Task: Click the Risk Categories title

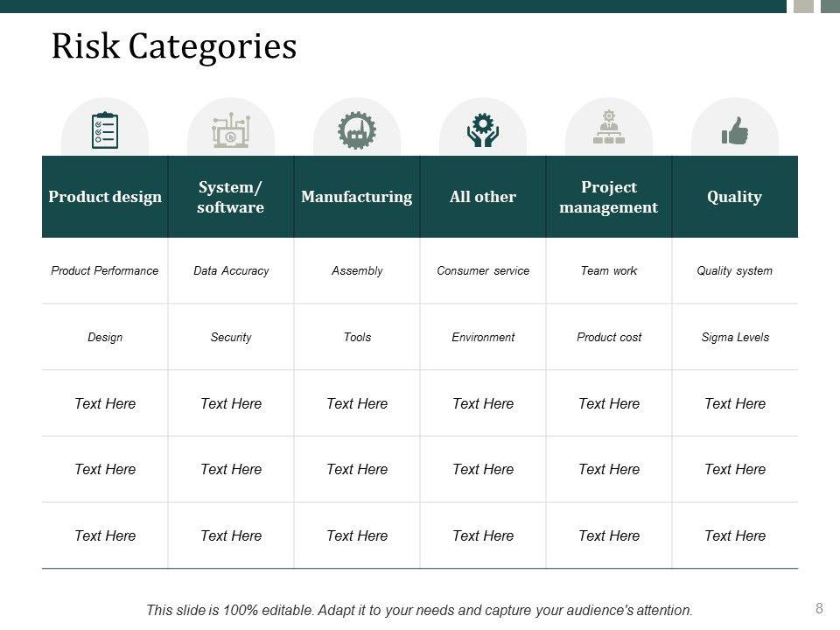Action: pos(174,46)
